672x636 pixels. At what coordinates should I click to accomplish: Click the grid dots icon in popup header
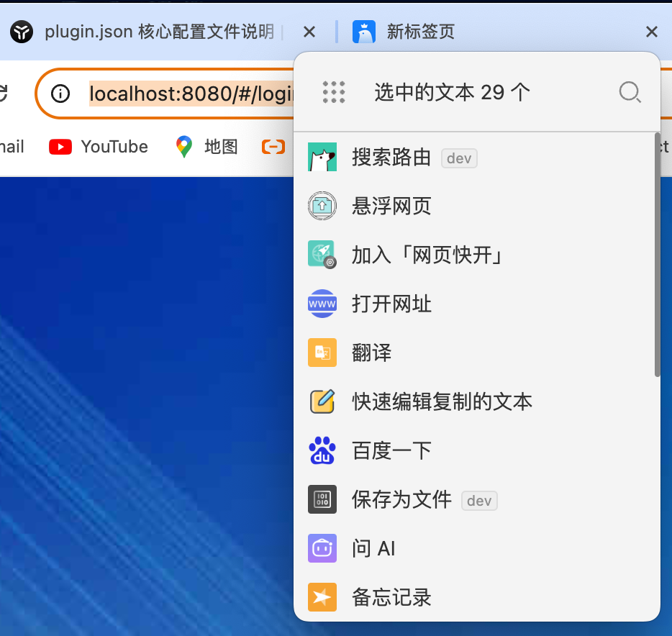click(x=334, y=92)
